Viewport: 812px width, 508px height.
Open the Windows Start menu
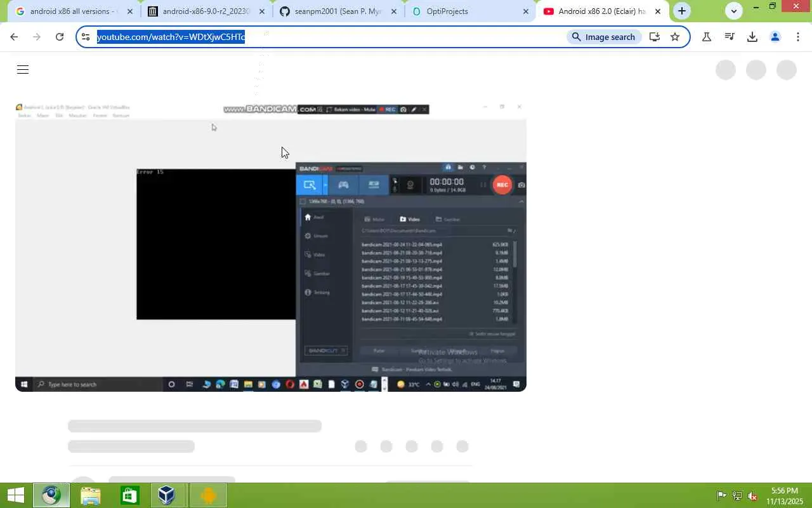pos(16,495)
